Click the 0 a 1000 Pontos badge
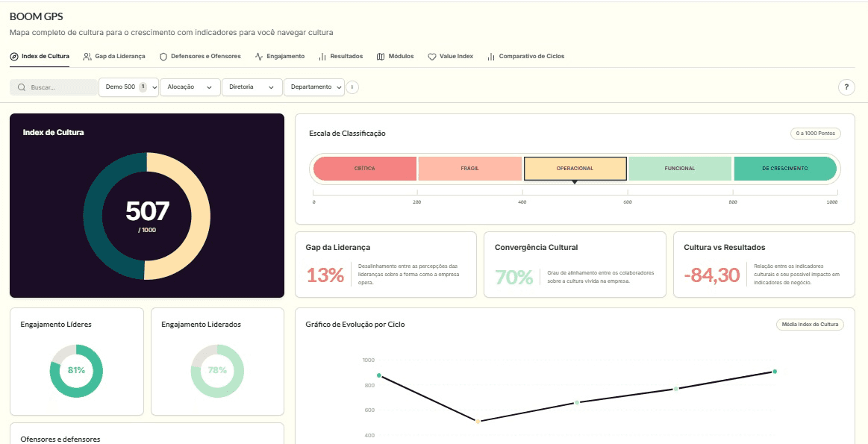Viewport: 868px width, 444px height. pyautogui.click(x=816, y=134)
